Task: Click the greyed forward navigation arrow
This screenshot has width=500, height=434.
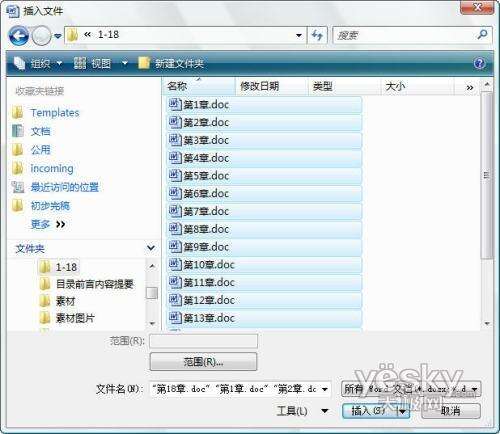Action: coord(41,36)
